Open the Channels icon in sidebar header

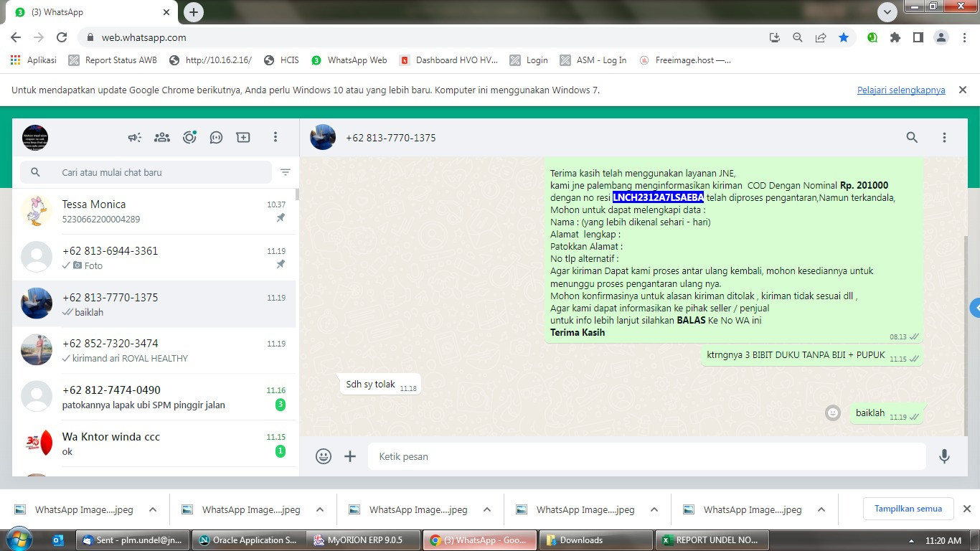pos(216,137)
